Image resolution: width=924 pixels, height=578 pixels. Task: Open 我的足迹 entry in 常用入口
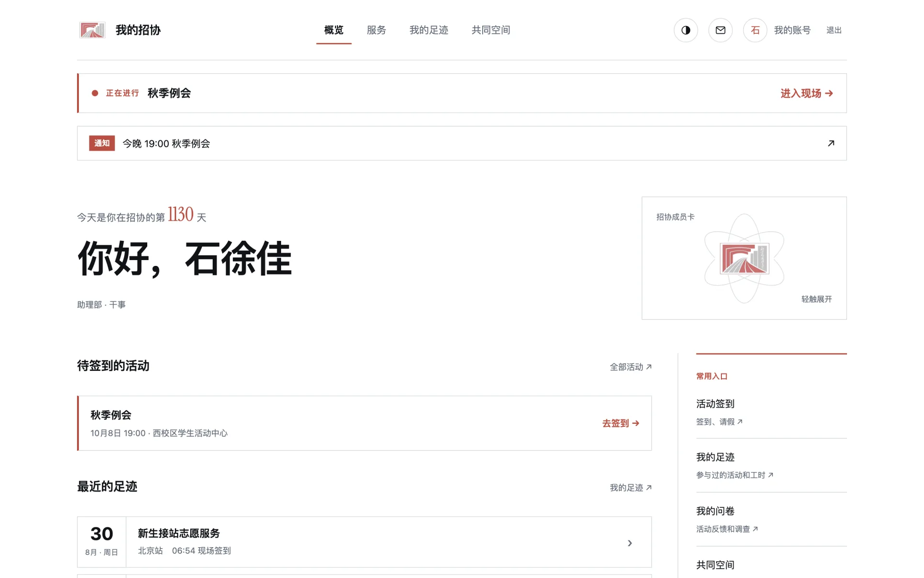coord(715,457)
